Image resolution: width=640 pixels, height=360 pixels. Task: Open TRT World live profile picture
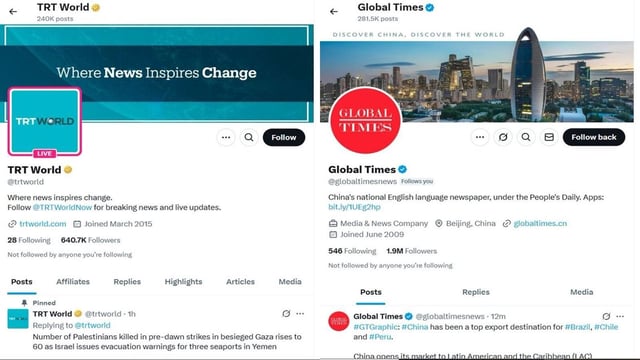pyautogui.click(x=44, y=122)
